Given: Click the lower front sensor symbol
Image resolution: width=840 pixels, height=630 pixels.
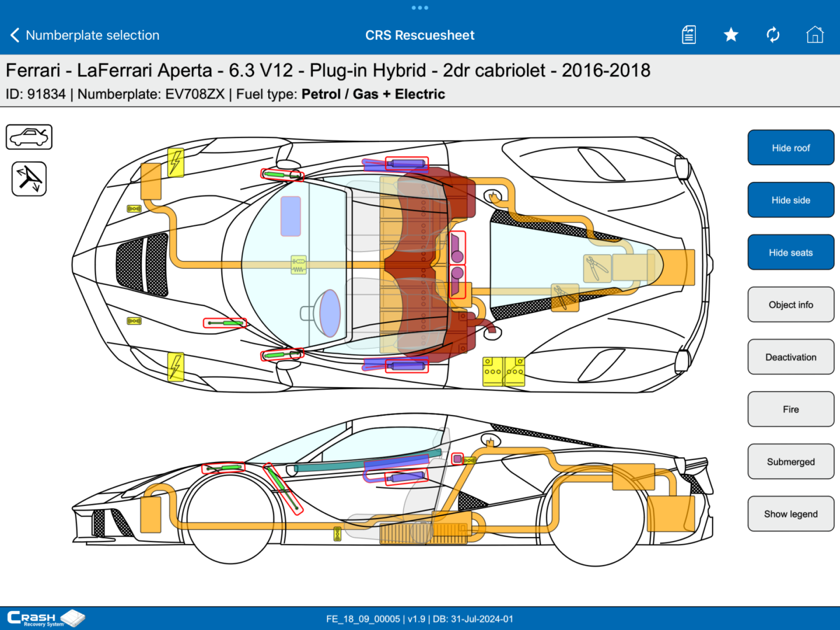Looking at the screenshot, I should [x=134, y=321].
